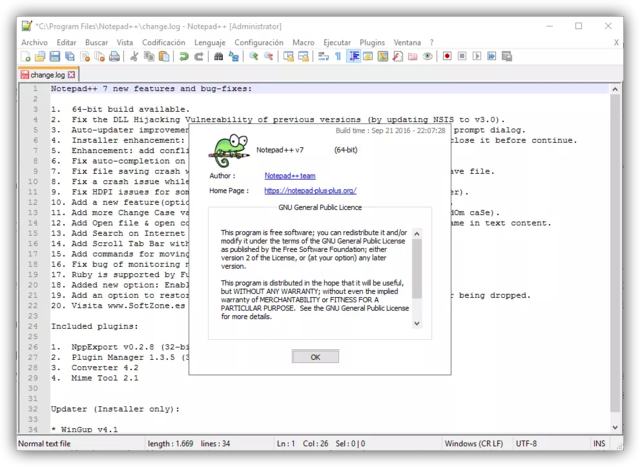Image resolution: width=640 pixels, height=467 pixels.
Task: Open the Replace toolbar icon next to the binoculars
Action: 233,56
